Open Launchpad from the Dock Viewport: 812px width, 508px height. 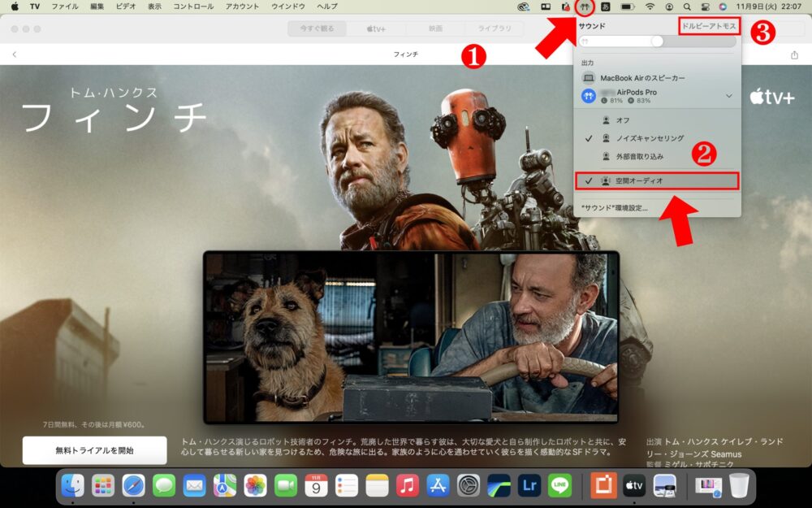click(103, 486)
